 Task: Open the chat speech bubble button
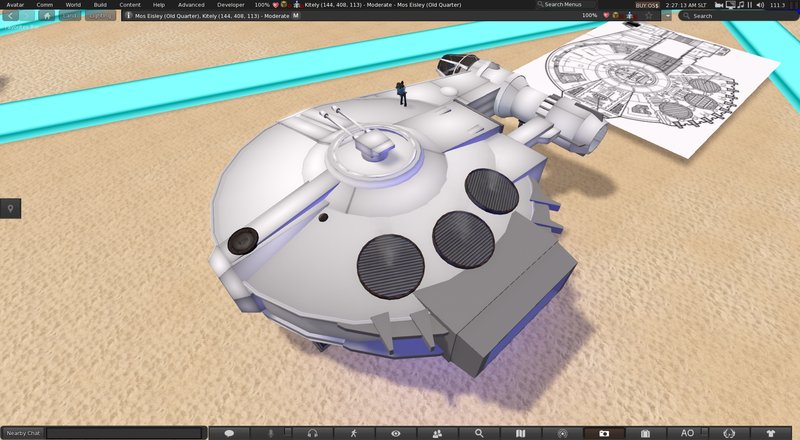click(x=229, y=433)
